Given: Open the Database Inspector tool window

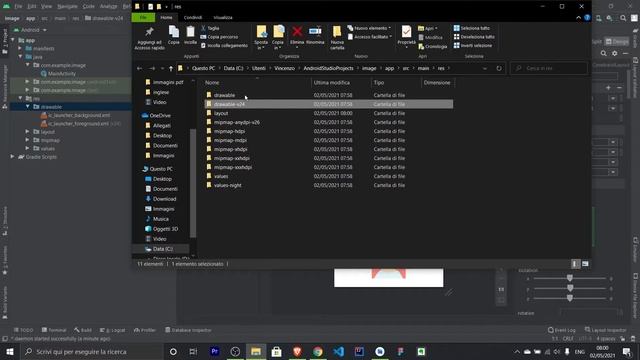Looking at the screenshot, I should click(188, 330).
